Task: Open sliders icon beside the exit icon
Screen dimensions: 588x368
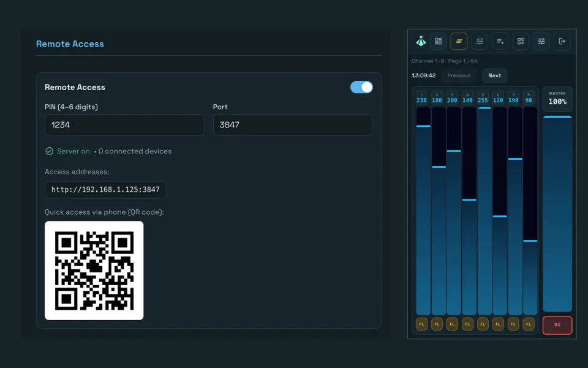Action: pos(541,41)
